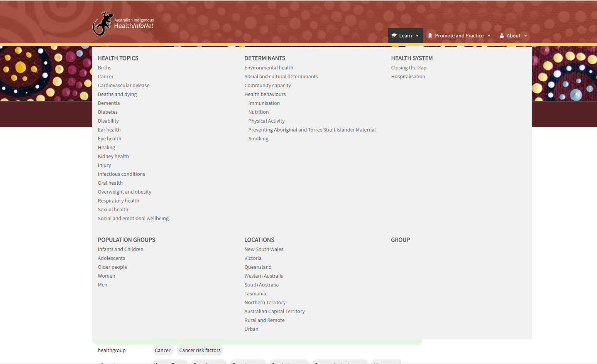The height and width of the screenshot is (364, 597).
Task: Collapse the Learn menu dropdown arrow
Action: [417, 36]
